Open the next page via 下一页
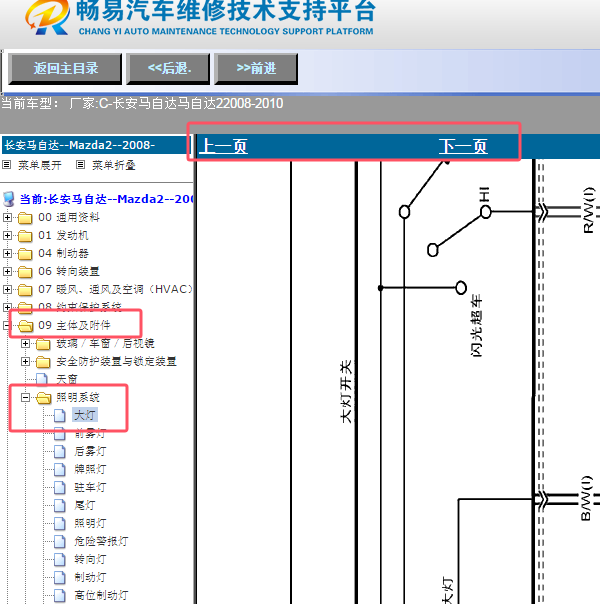This screenshot has height=604, width=600. (463, 146)
